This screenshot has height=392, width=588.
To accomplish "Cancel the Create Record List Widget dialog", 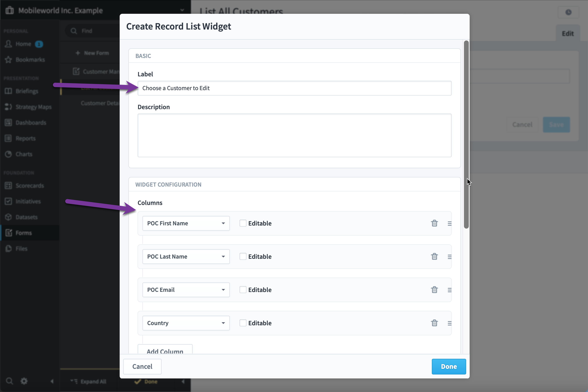I will pyautogui.click(x=142, y=366).
